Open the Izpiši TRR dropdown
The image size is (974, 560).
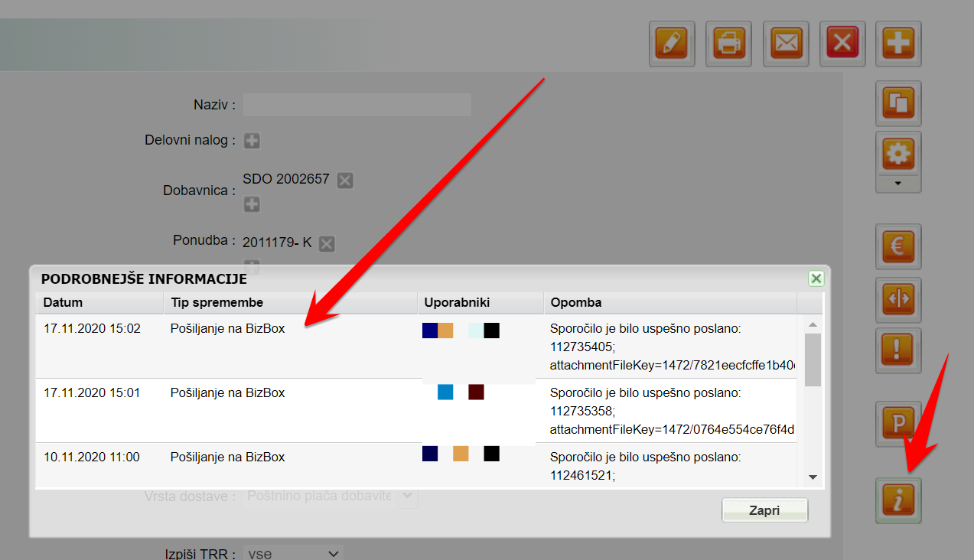coord(294,553)
